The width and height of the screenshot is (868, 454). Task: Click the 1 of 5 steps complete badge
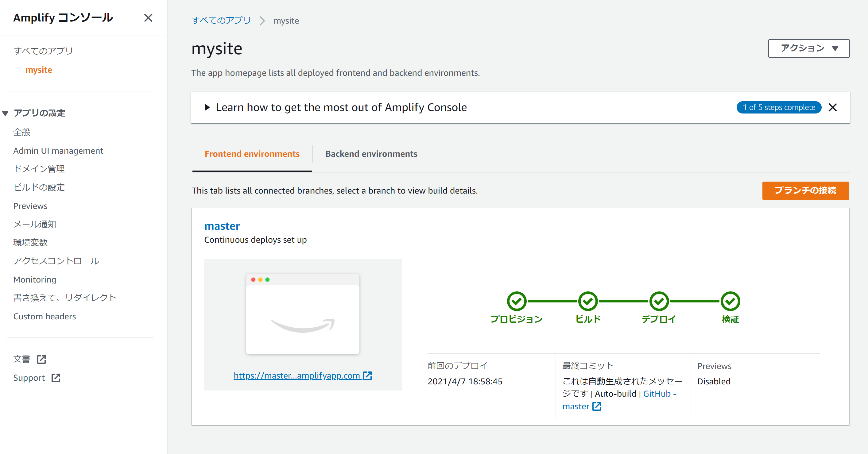pyautogui.click(x=779, y=107)
